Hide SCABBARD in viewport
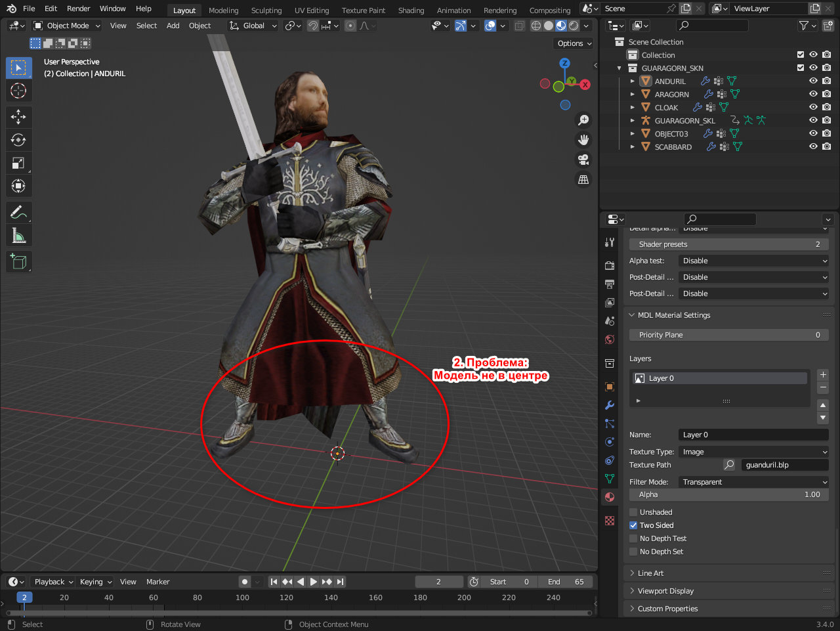 (x=814, y=146)
